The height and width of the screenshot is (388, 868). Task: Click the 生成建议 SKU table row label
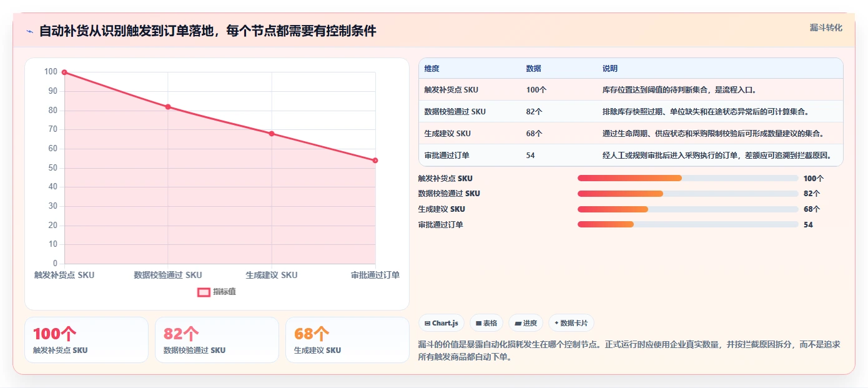pyautogui.click(x=448, y=134)
